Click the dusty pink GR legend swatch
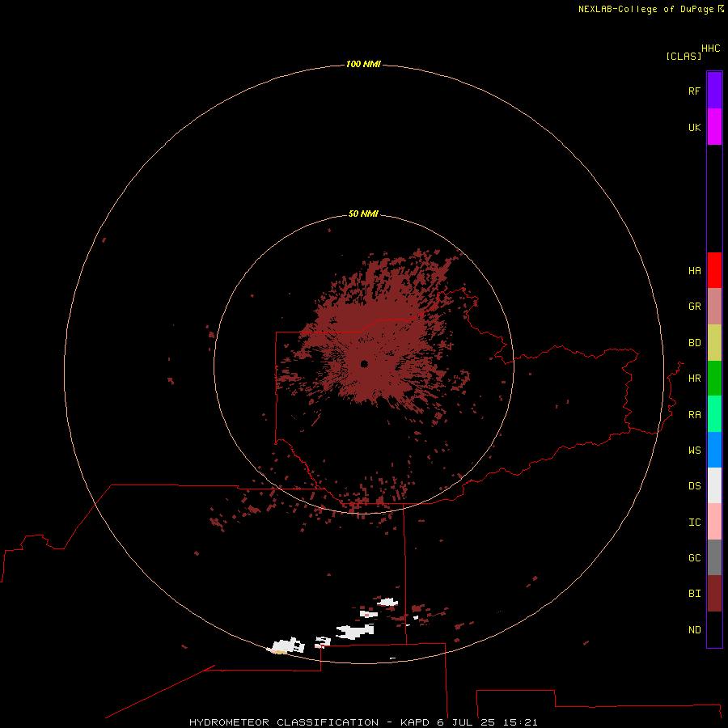 tap(714, 307)
